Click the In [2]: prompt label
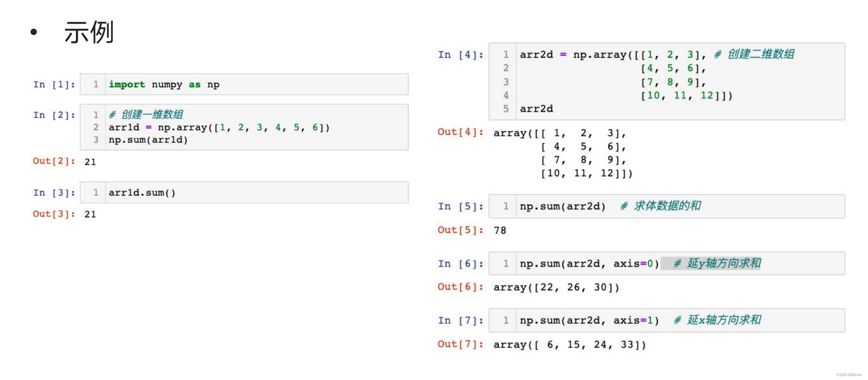 pyautogui.click(x=54, y=115)
